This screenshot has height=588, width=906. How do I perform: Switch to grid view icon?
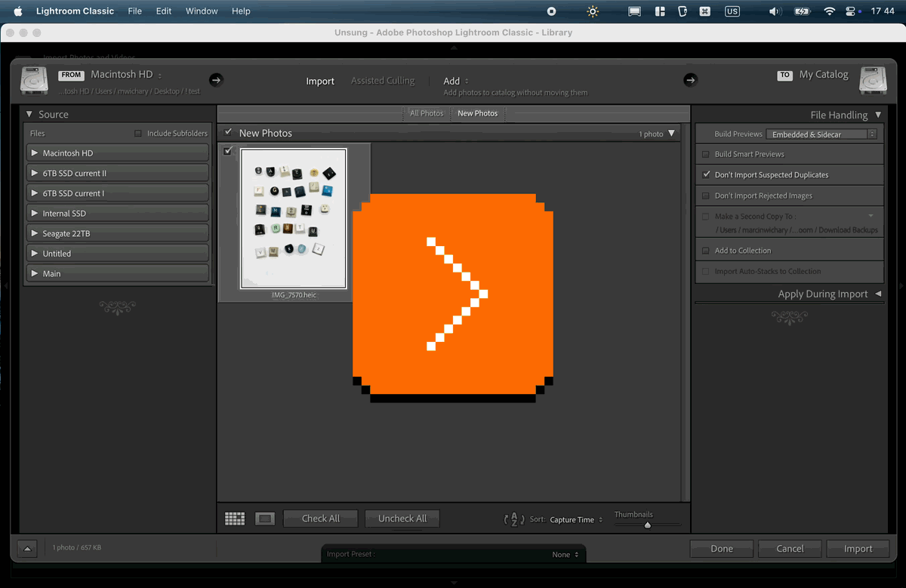[x=235, y=519]
